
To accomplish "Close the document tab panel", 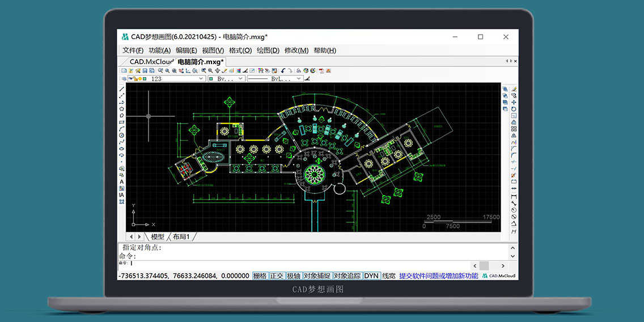I will [x=515, y=61].
